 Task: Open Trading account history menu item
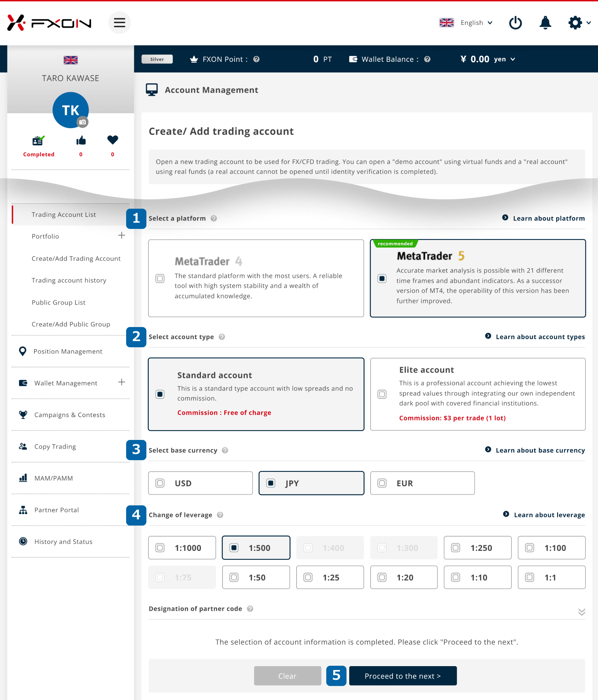pos(69,280)
